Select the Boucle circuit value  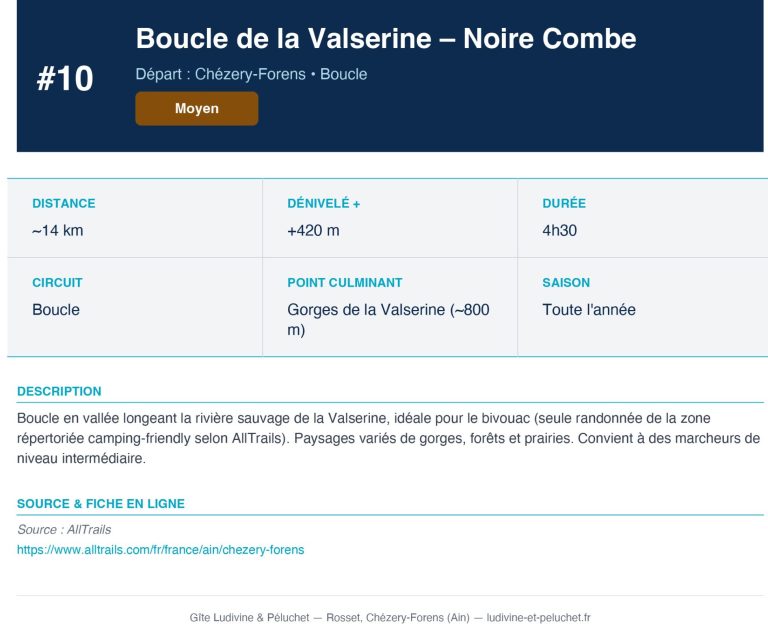click(x=56, y=310)
